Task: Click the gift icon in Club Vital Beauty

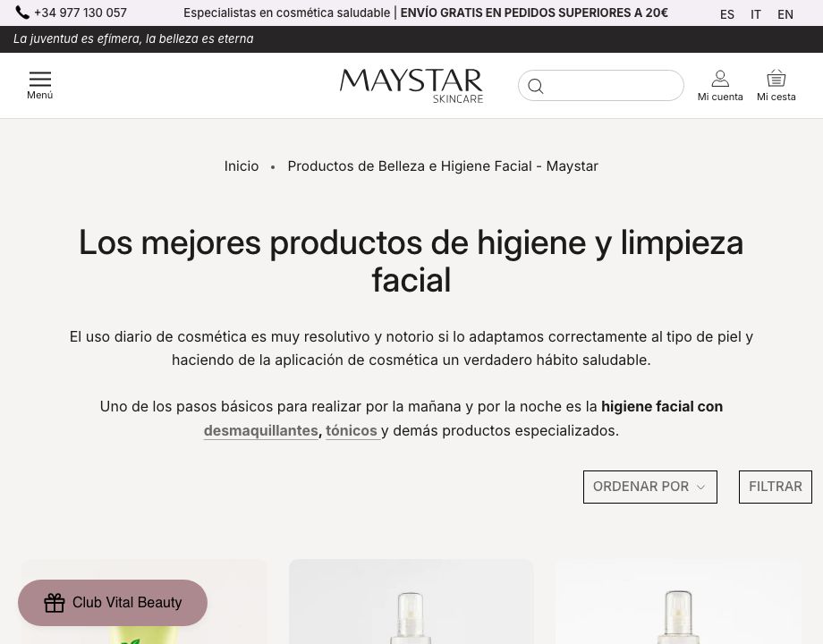Action: click(54, 603)
